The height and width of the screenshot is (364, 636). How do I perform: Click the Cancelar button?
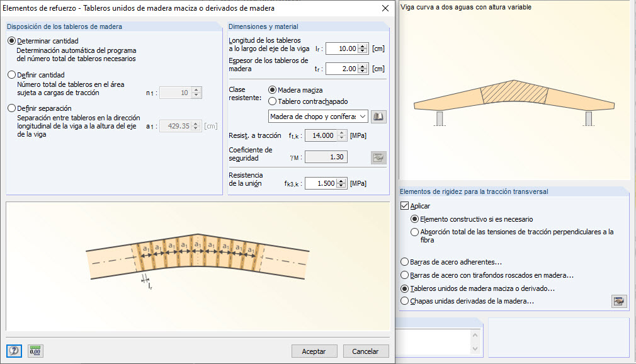365,351
